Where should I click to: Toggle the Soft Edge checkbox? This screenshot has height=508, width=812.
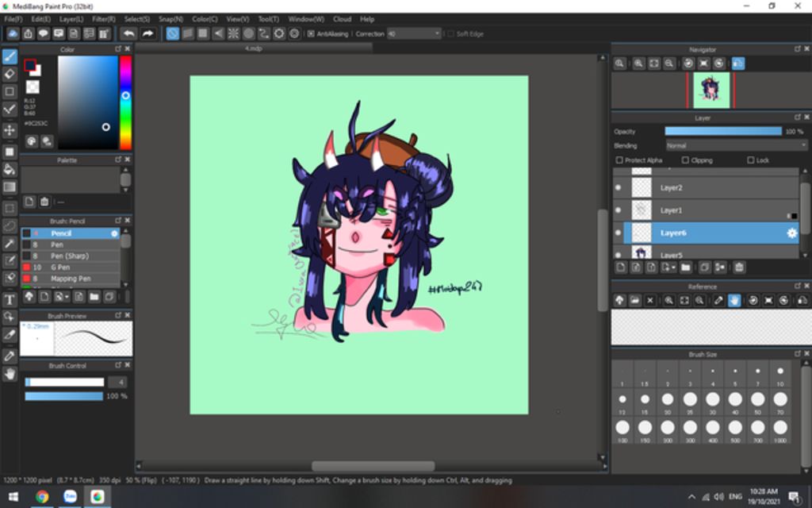450,33
